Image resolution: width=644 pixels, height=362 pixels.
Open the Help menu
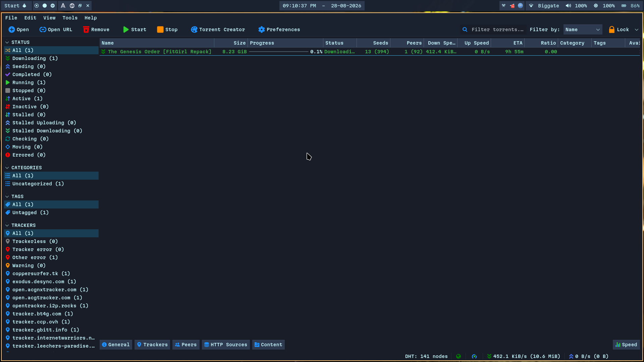coord(91,18)
